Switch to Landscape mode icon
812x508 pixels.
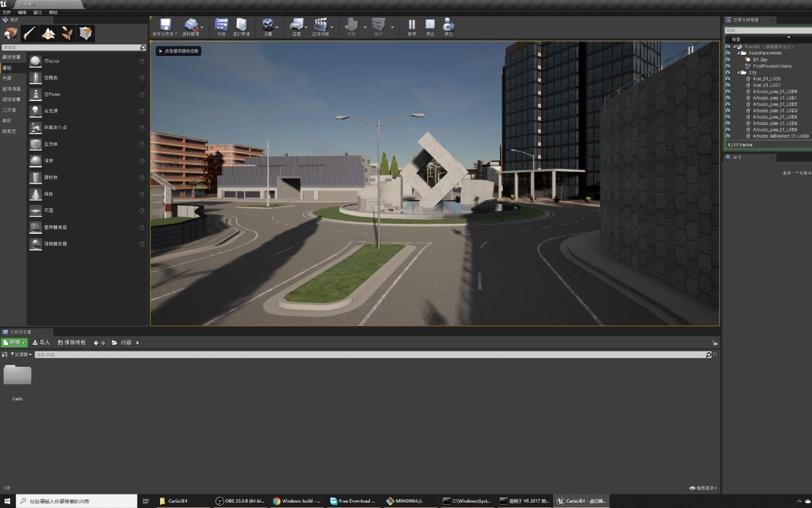(x=48, y=33)
